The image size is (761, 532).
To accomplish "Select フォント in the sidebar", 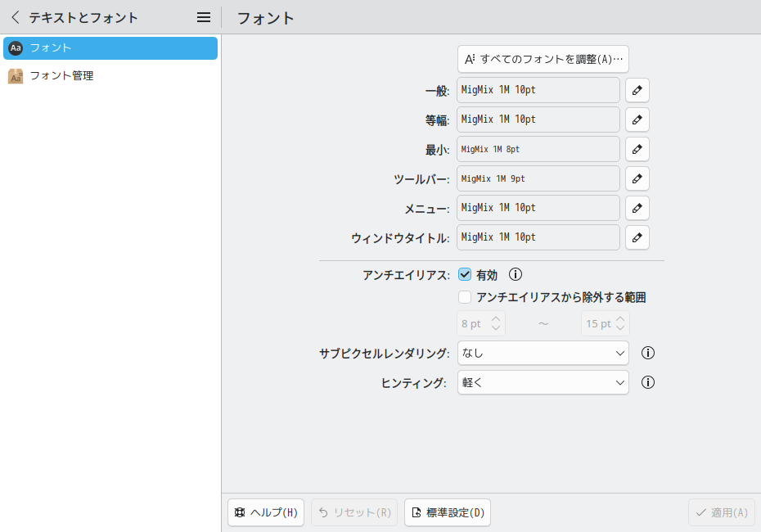I will 110,48.
